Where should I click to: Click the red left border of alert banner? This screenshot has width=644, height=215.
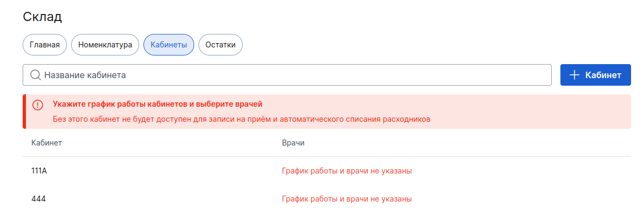[x=24, y=112]
